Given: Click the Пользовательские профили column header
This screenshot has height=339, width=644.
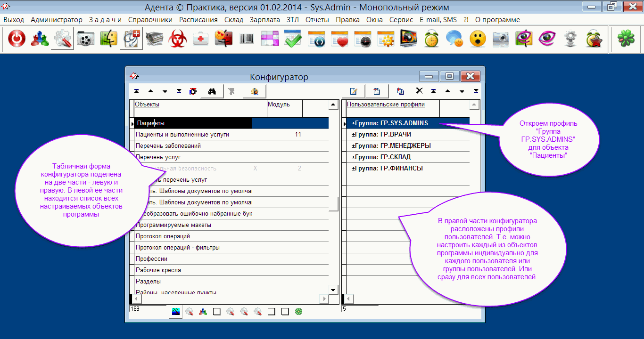Looking at the screenshot, I should (386, 105).
